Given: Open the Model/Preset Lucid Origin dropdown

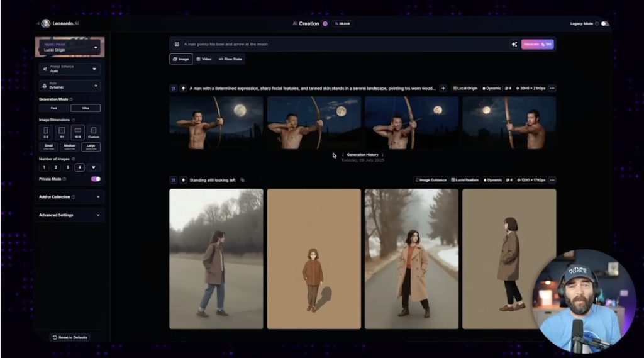Looking at the screenshot, I should (69, 47).
